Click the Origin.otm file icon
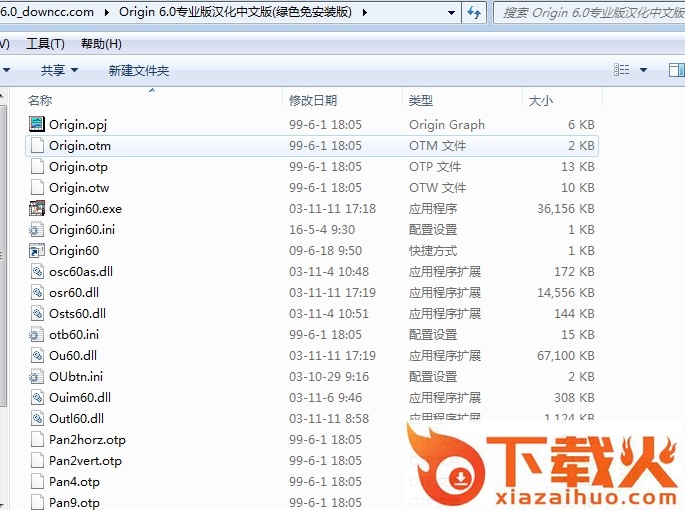Image resolution: width=685 pixels, height=510 pixels. pos(37,145)
